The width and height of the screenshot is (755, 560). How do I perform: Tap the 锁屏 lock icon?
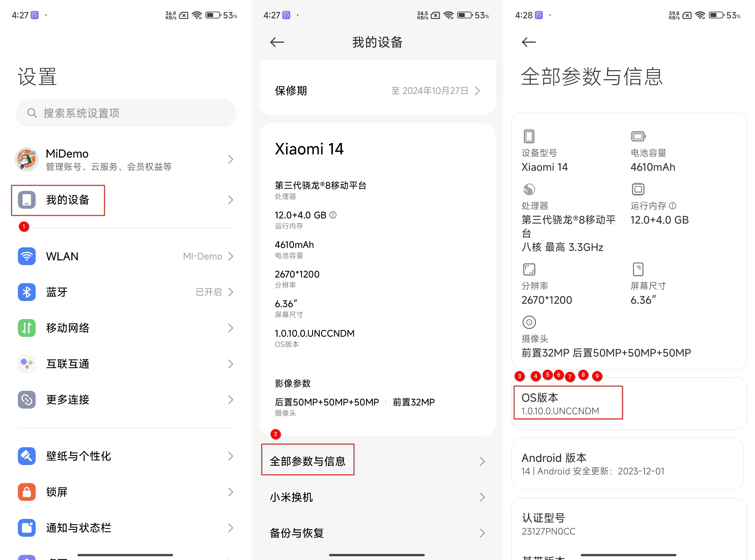coord(27,492)
